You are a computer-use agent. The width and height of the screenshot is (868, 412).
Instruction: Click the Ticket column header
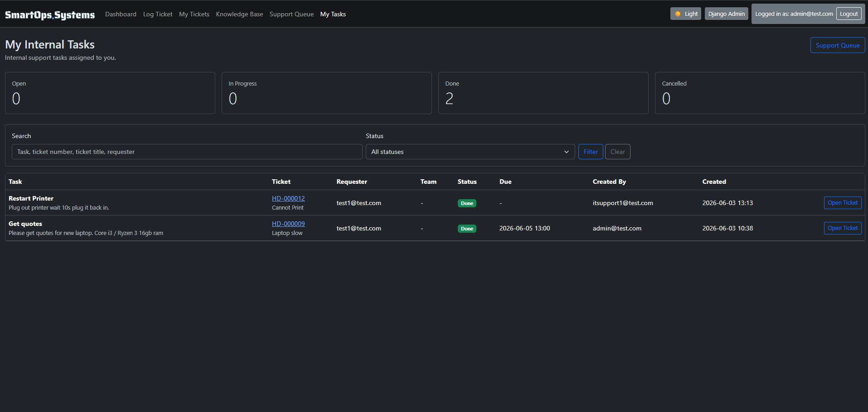[x=281, y=182]
